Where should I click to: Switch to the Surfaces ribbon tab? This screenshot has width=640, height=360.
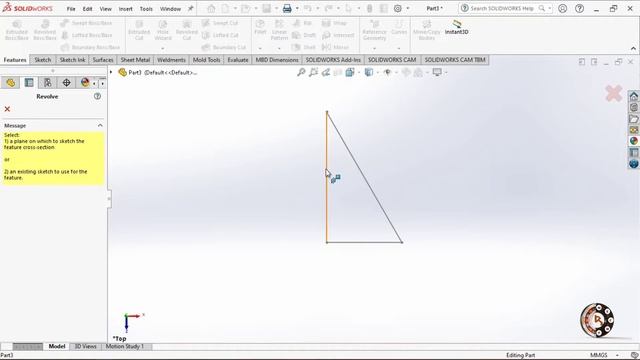[103, 60]
